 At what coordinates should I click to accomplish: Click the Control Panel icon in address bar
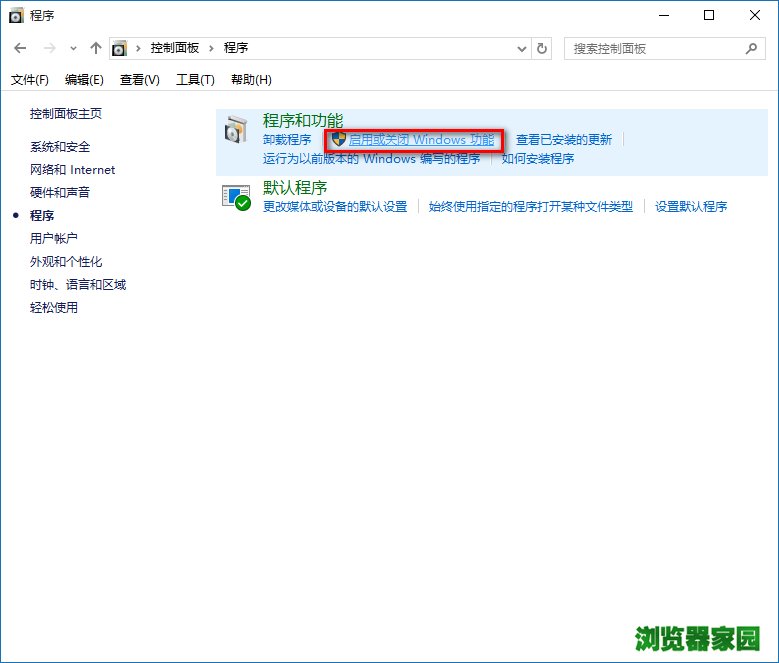pyautogui.click(x=119, y=48)
